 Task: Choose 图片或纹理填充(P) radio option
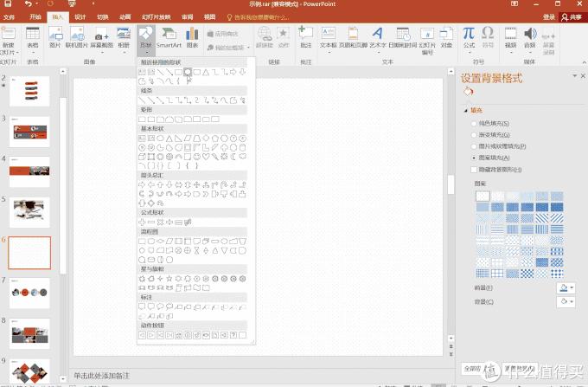tap(474, 146)
